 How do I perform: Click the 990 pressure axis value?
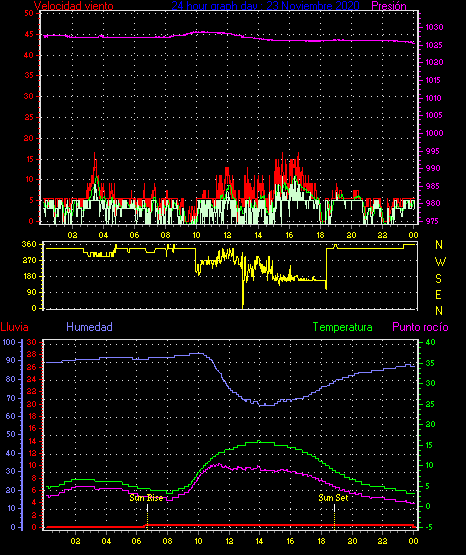point(433,168)
